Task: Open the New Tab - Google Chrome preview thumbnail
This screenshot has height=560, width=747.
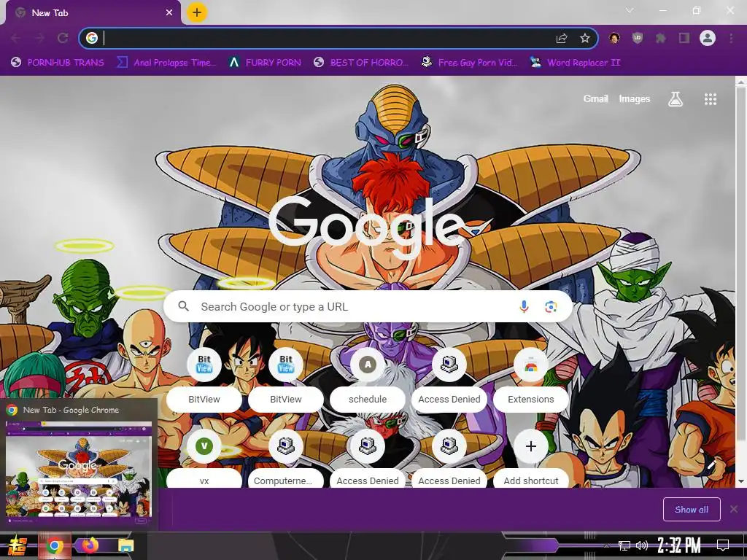Action: [79, 469]
